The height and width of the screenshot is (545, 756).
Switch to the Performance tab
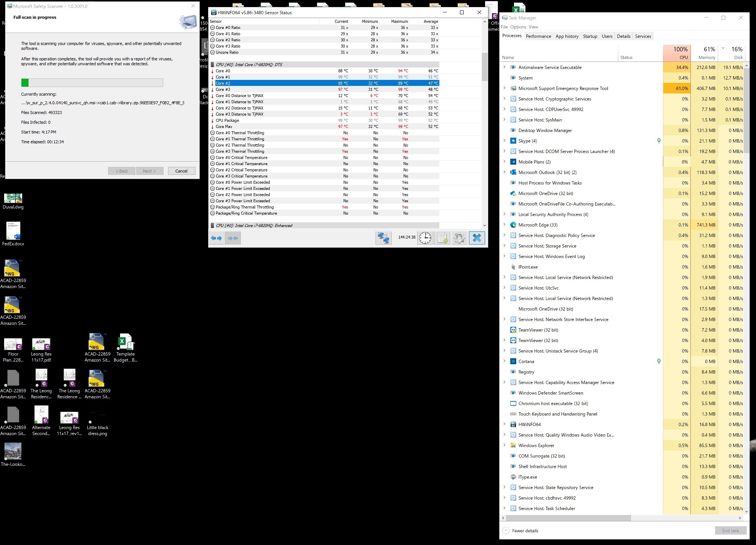[538, 36]
